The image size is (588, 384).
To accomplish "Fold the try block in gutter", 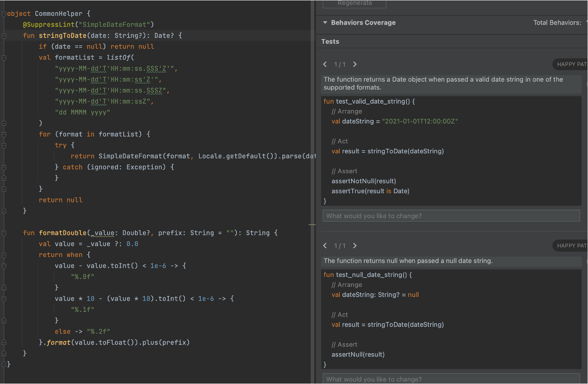I will point(4,145).
